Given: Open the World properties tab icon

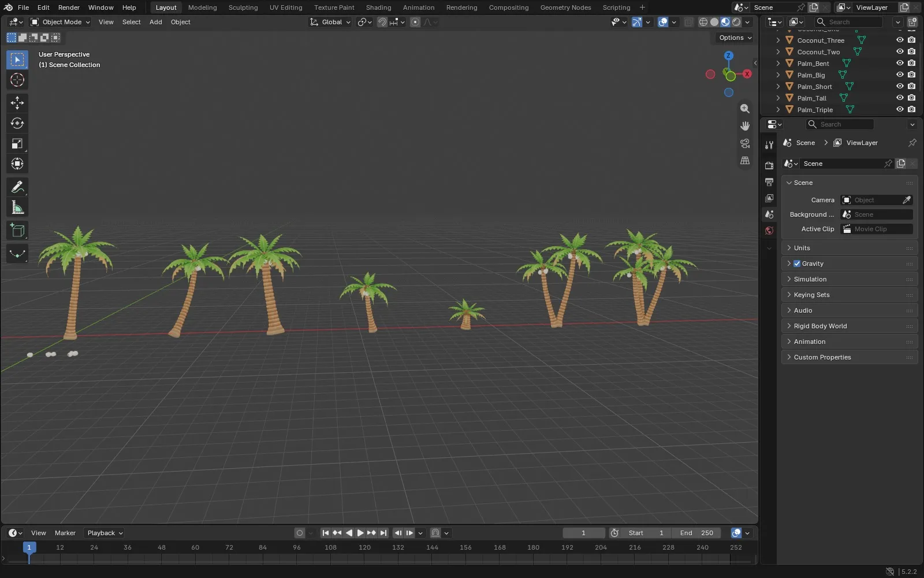Looking at the screenshot, I should click(x=769, y=231).
